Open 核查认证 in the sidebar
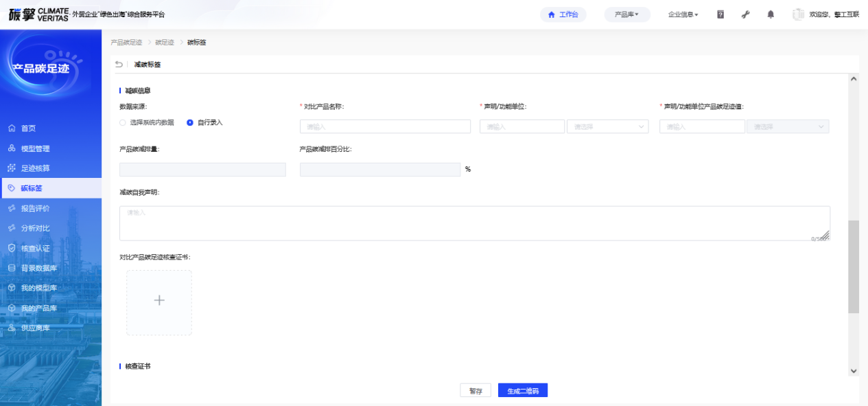Viewport: 868px width, 406px height. 35,248
